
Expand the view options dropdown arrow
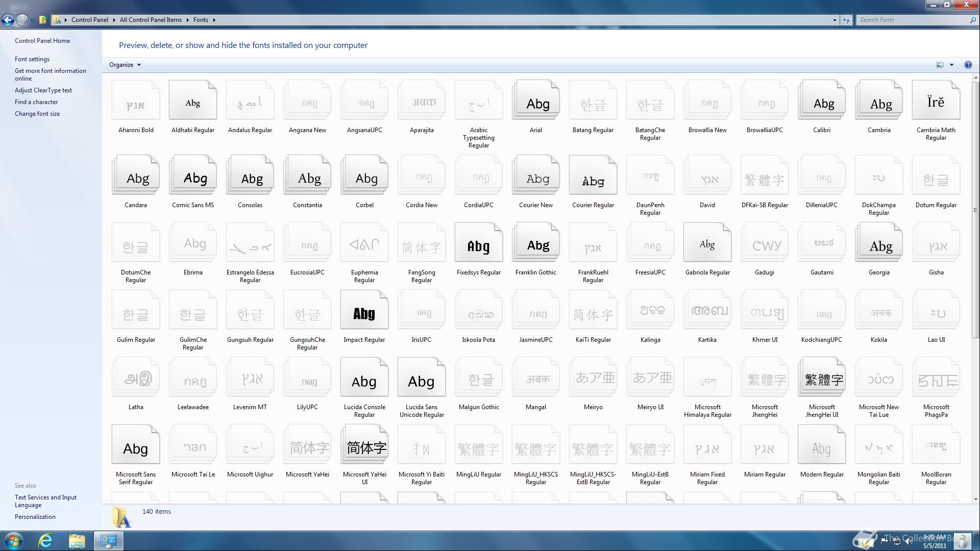tap(951, 65)
